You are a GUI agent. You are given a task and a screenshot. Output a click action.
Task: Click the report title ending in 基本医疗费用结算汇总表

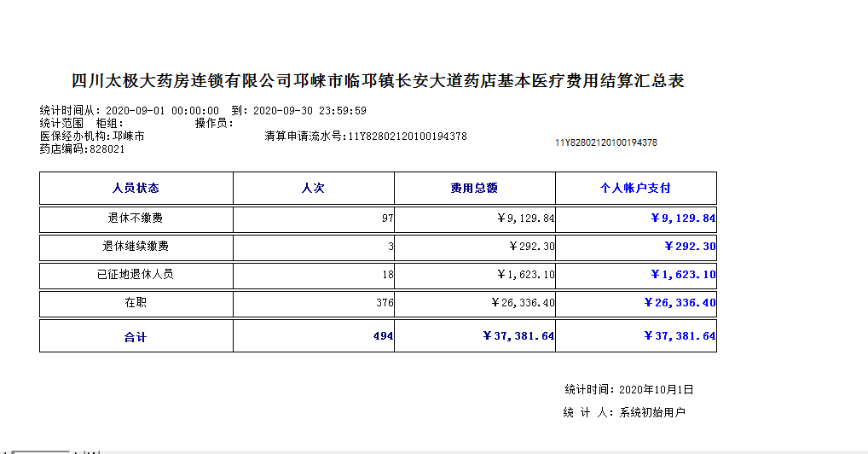(x=378, y=81)
